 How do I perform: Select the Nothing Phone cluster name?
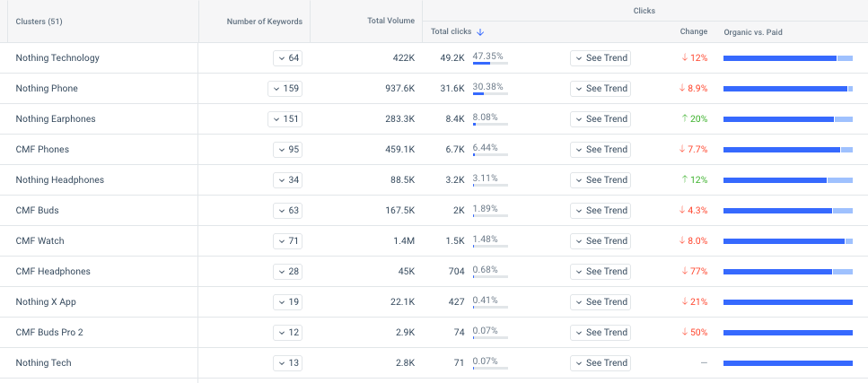click(47, 89)
